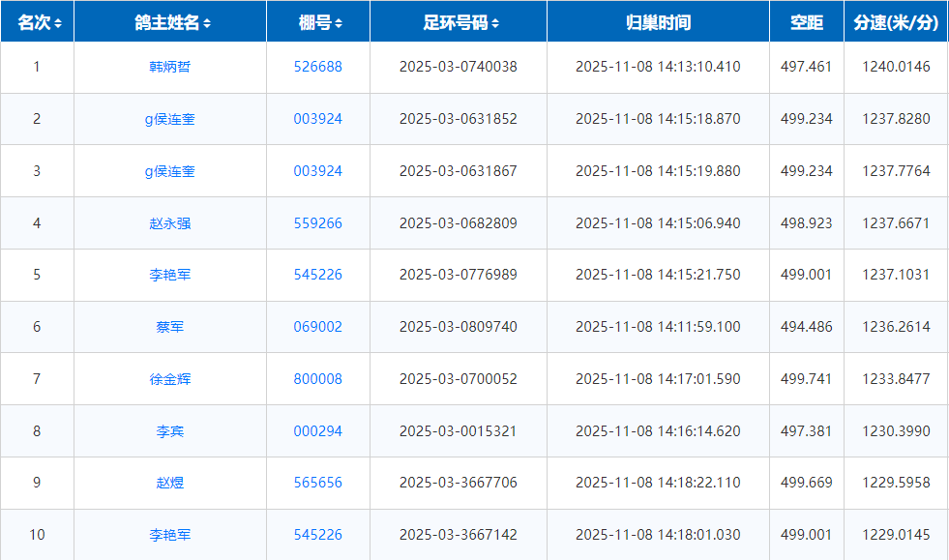Click the owner name 蔡军
The height and width of the screenshot is (560, 949).
[170, 327]
